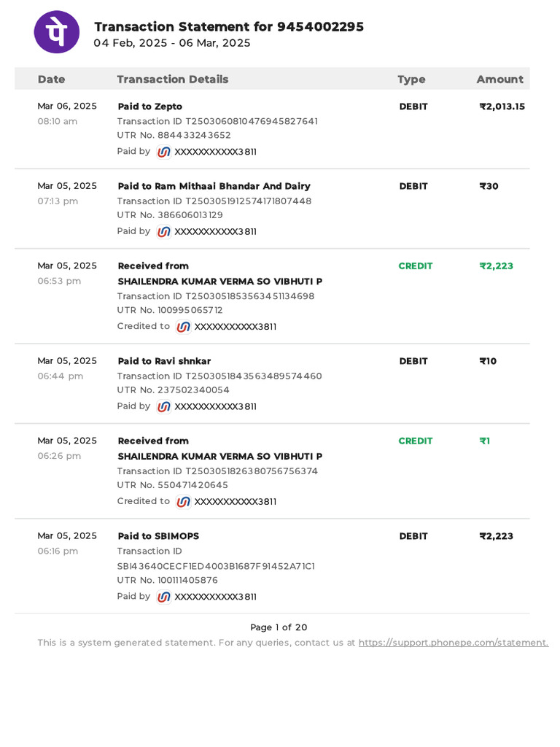Select the Paid to Zepto title
This screenshot has width=560, height=747.
point(149,107)
